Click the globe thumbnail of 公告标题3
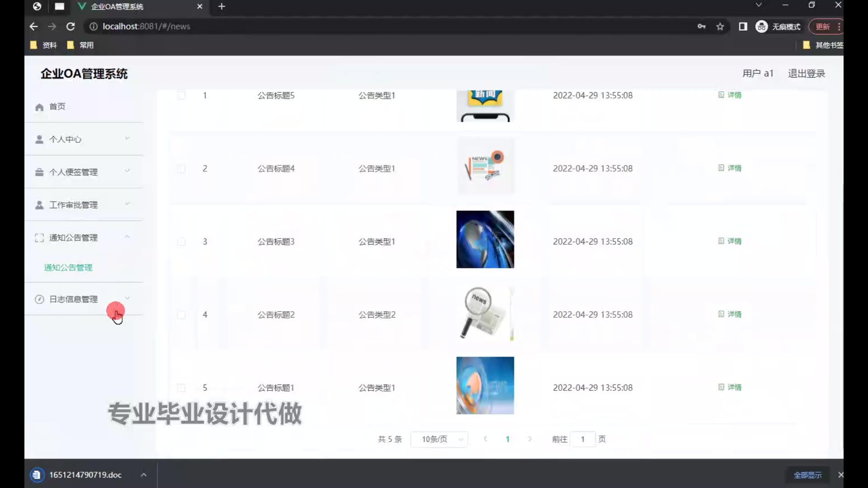 (485, 239)
